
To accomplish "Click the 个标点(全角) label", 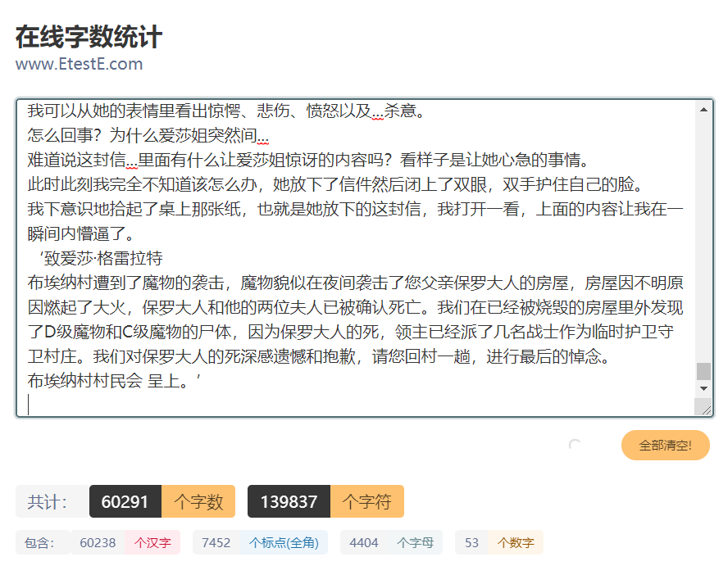I will [x=284, y=542].
